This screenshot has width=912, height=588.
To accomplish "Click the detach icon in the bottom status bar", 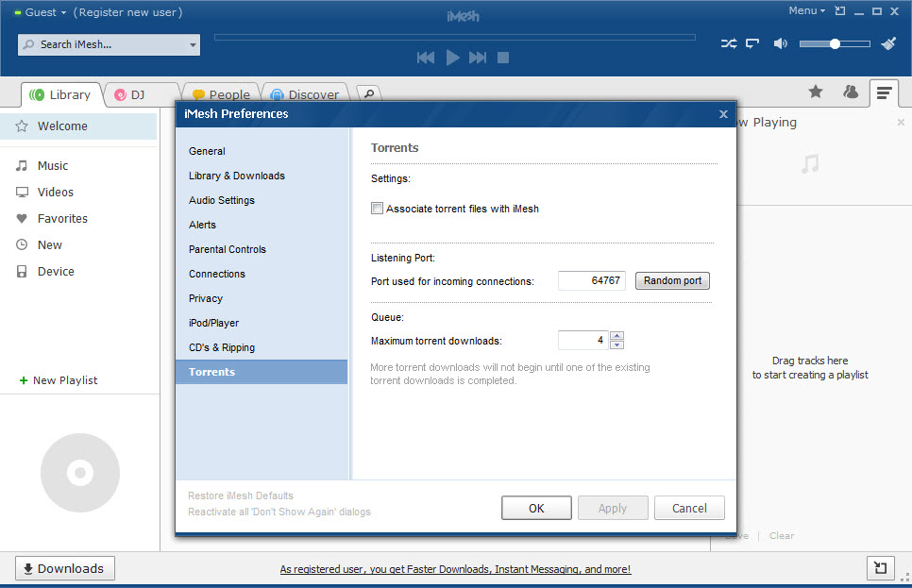I will (x=881, y=568).
